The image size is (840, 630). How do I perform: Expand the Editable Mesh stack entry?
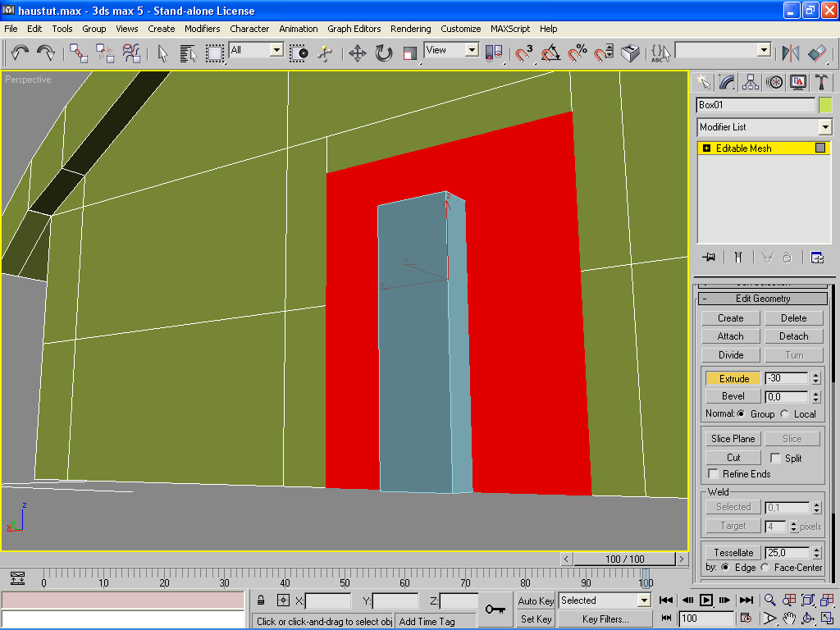[706, 148]
